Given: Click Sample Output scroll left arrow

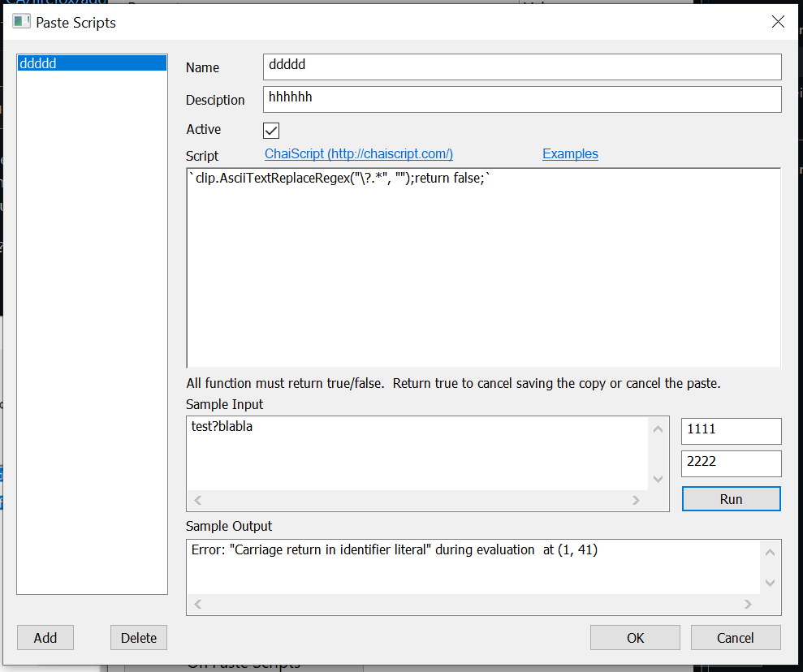Looking at the screenshot, I should (197, 605).
